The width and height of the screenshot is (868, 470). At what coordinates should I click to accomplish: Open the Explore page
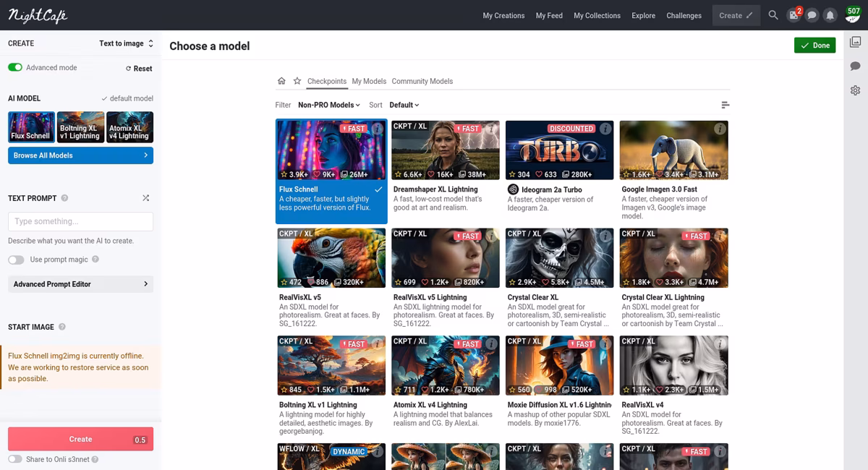[x=643, y=15]
